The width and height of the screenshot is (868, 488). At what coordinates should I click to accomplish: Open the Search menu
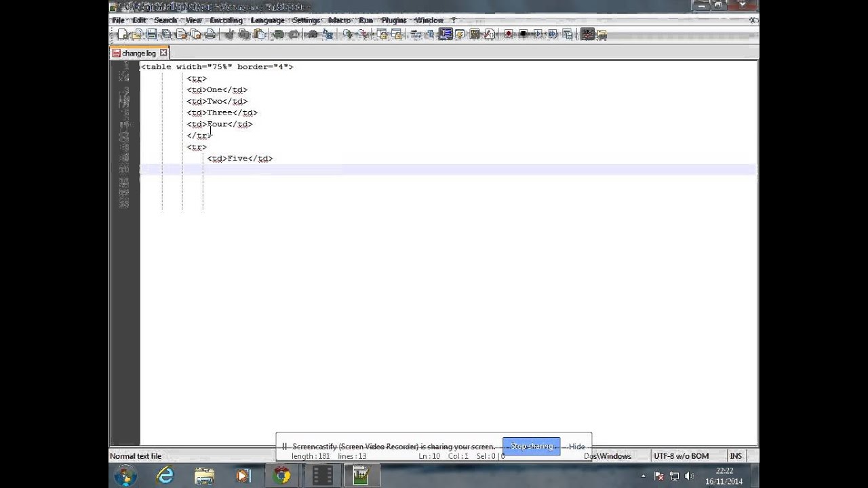click(165, 20)
